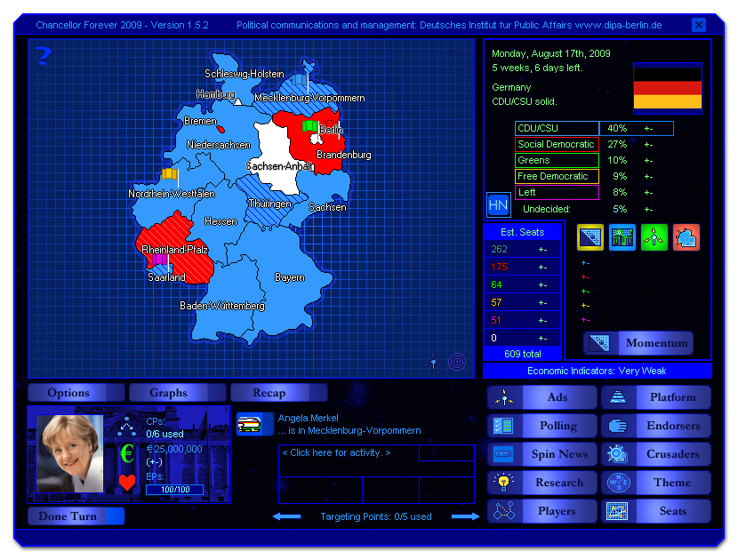The width and height of the screenshot is (738, 560).
Task: Click the Crusaders gear icon
Action: click(618, 454)
